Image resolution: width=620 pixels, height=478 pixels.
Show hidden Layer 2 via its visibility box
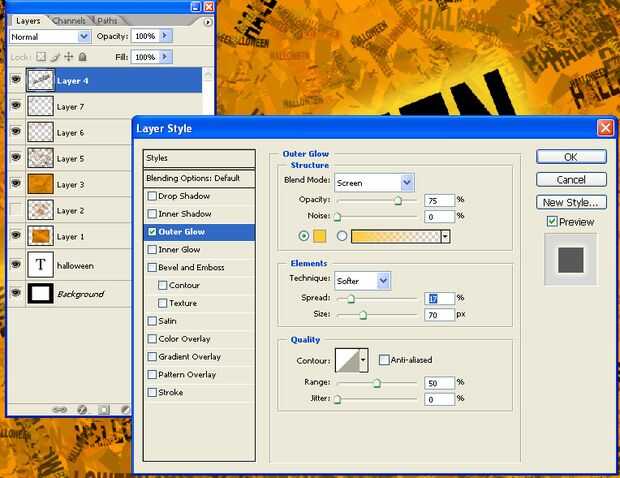16,210
